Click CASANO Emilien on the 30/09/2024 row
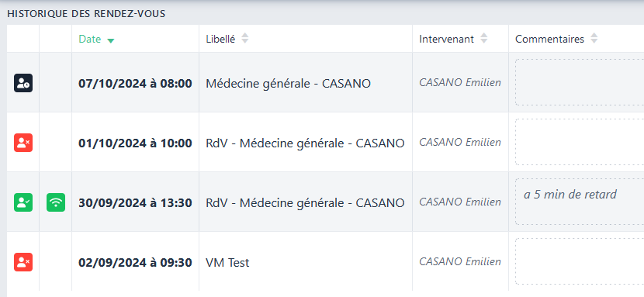644x297 pixels. [460, 202]
